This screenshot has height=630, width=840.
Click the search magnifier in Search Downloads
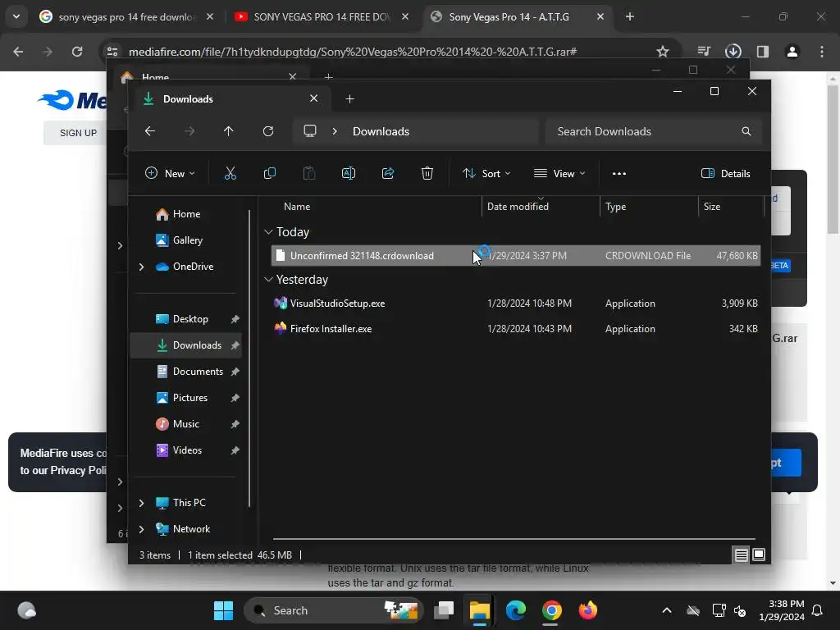click(746, 131)
